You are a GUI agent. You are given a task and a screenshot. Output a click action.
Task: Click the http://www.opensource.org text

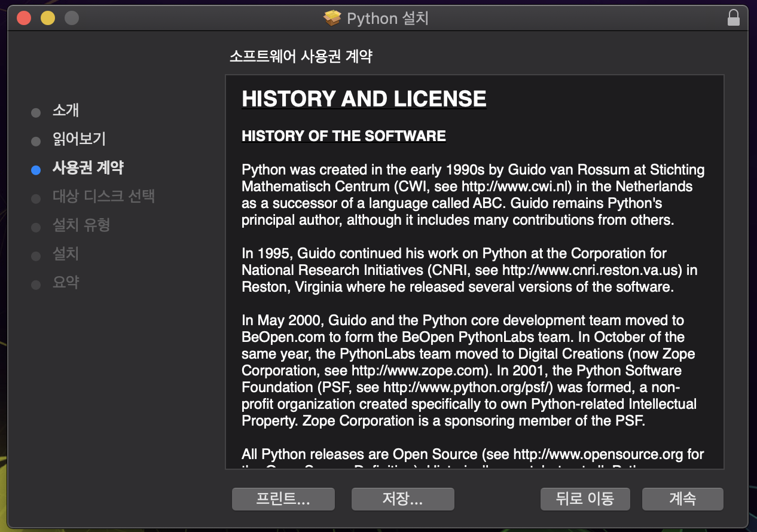pyautogui.click(x=598, y=454)
